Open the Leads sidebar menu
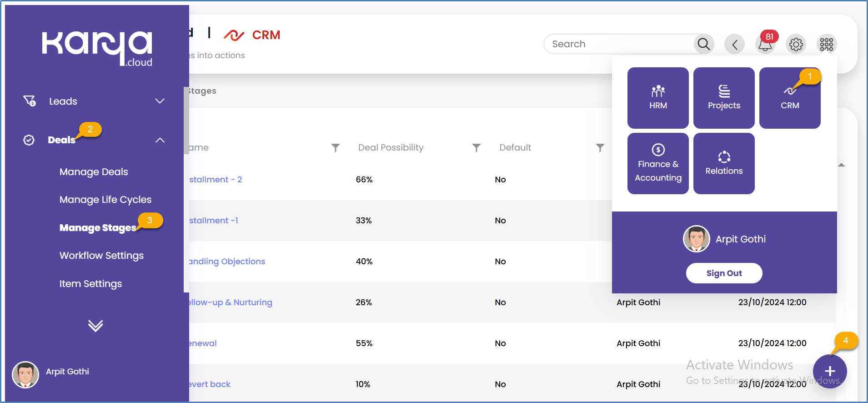This screenshot has height=403, width=868. (x=63, y=101)
